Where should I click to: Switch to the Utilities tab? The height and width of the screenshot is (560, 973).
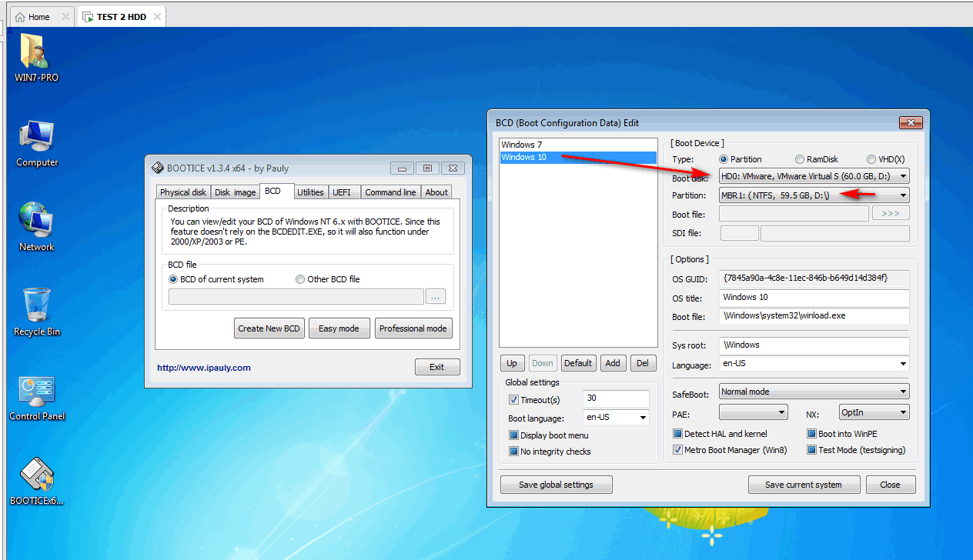coord(310,192)
